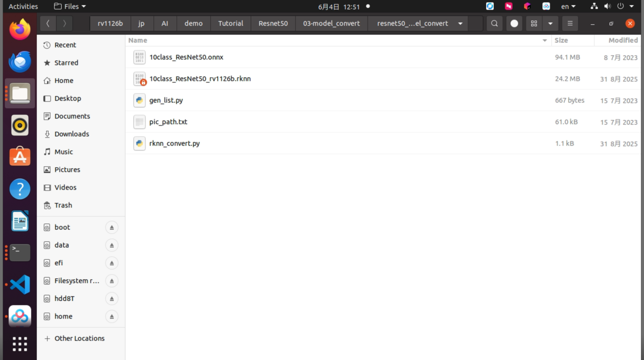The width and height of the screenshot is (644, 360).
Task: Open the Activities overview
Action: [23, 6]
